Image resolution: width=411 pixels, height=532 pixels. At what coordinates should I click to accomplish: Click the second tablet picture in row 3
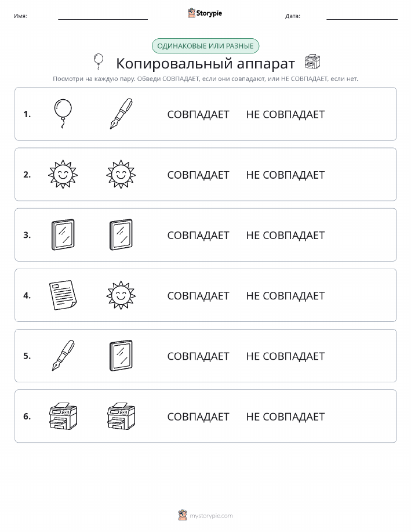click(121, 235)
